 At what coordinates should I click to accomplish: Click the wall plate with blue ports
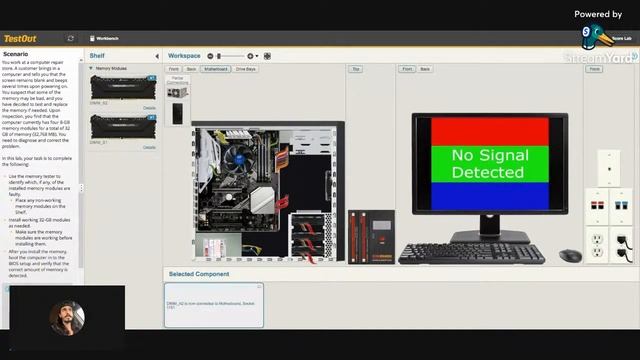click(621, 206)
